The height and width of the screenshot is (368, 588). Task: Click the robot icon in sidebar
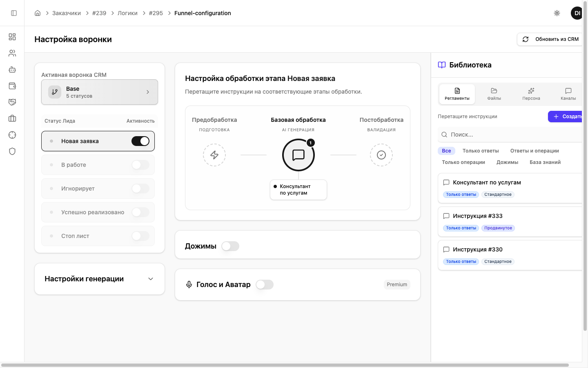[x=12, y=70]
